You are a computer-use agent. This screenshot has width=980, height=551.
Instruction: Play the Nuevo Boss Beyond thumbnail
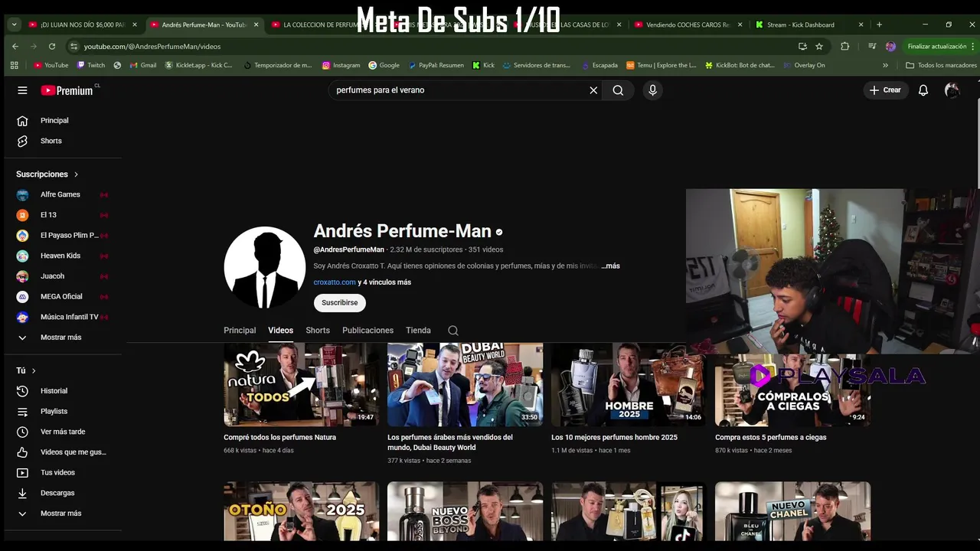tap(465, 511)
